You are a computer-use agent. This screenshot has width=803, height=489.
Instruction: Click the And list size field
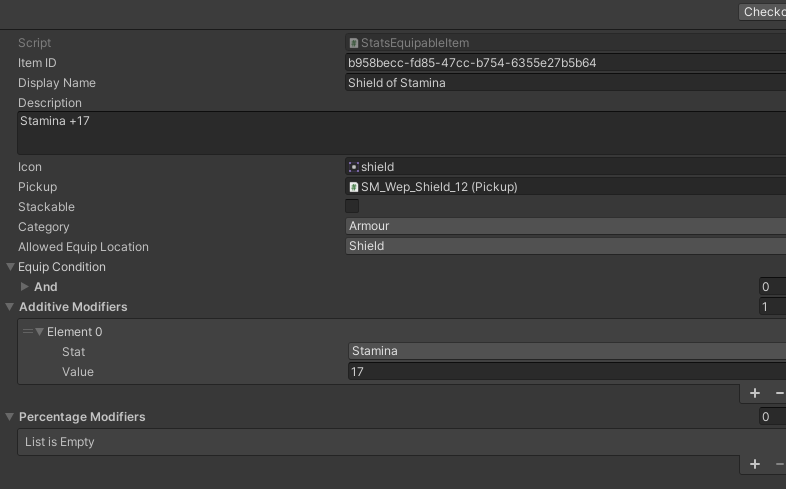tap(772, 287)
